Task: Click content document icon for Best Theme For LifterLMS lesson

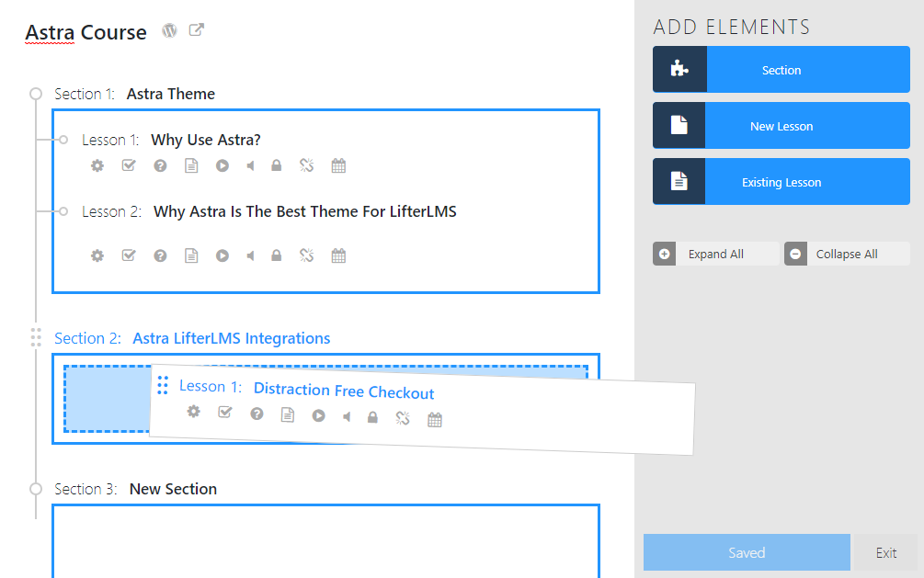Action: 191,255
